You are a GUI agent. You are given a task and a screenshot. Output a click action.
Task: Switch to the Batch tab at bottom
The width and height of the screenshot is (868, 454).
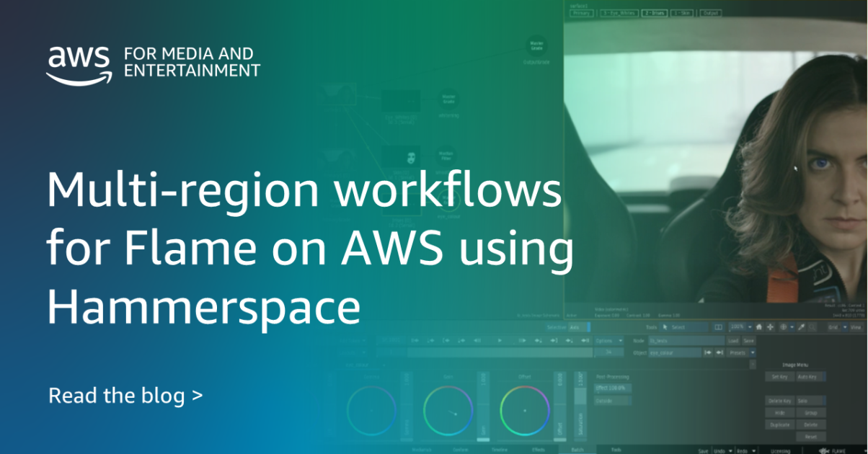pyautogui.click(x=576, y=450)
